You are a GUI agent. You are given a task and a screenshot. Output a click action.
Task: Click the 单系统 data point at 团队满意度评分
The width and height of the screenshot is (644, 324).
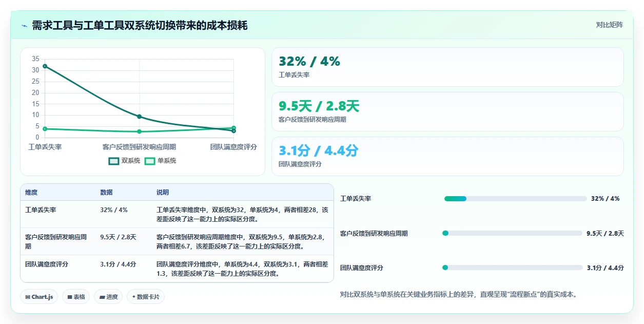click(x=233, y=128)
